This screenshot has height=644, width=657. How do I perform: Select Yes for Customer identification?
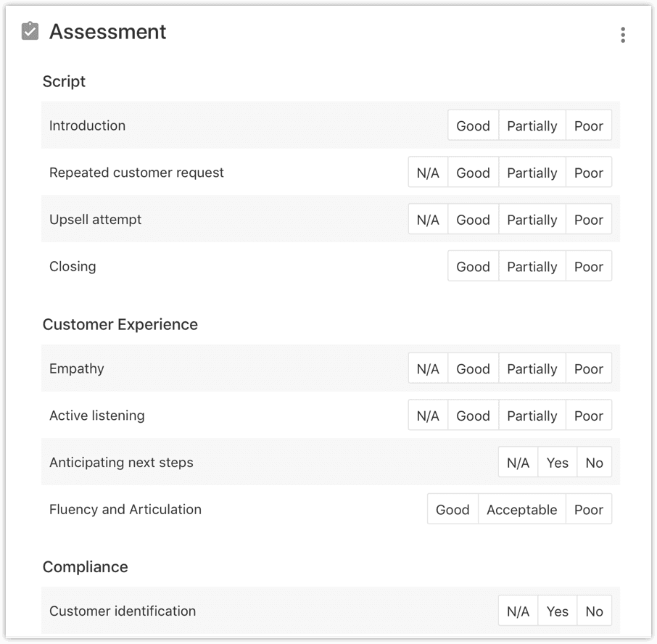click(x=557, y=611)
